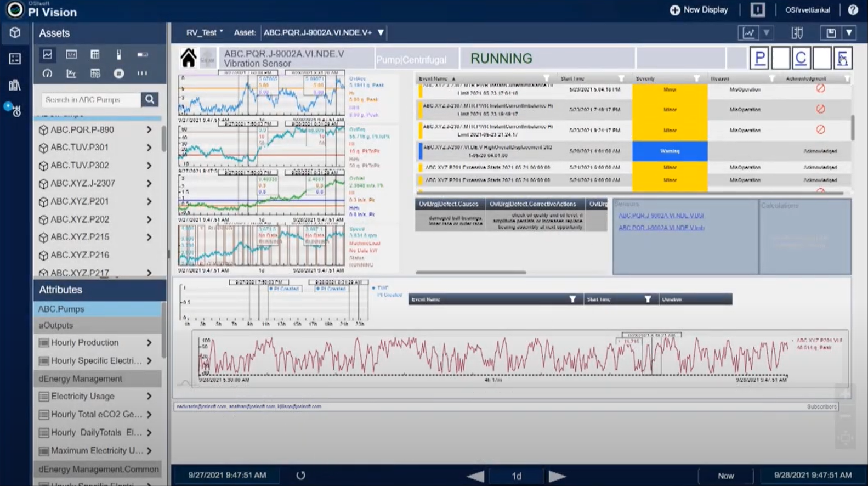The width and height of the screenshot is (868, 486).
Task: Expand Hourly Production attribute
Action: (149, 343)
